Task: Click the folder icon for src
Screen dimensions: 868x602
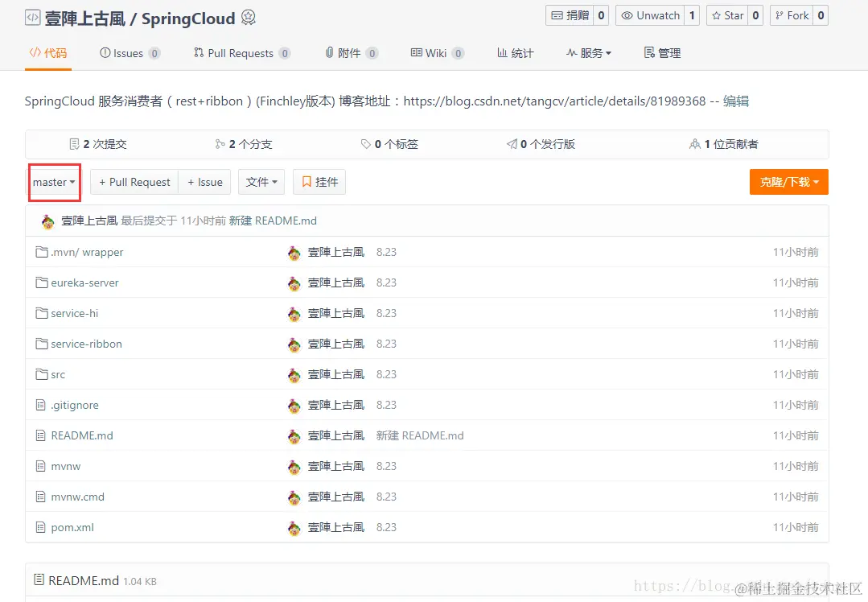Action: (42, 374)
